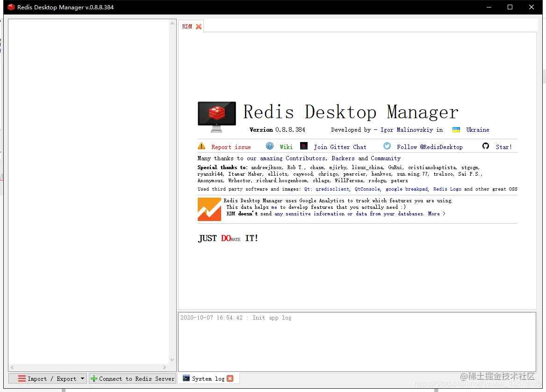Click the Ukraine flag icon
Image resolution: width=546 pixels, height=392 pixels.
tap(456, 130)
